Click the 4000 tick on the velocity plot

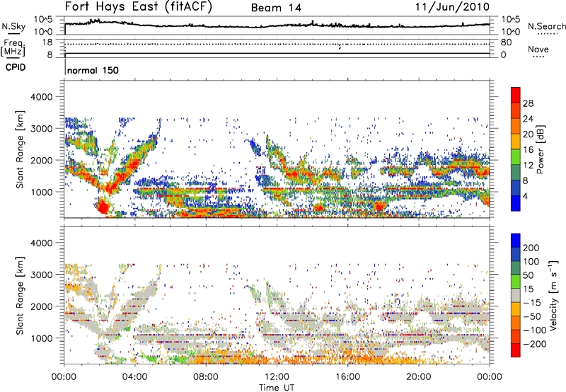42,243
